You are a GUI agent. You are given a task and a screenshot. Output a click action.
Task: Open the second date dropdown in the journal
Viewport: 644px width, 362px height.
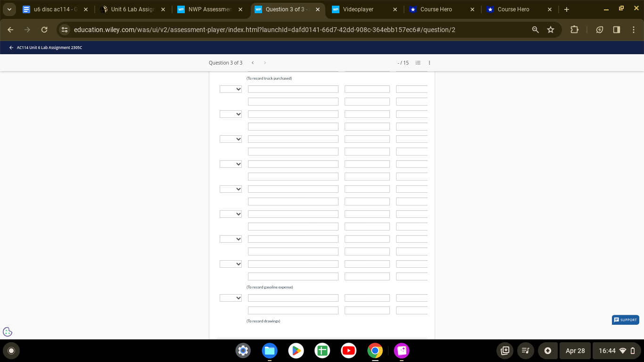click(x=231, y=114)
